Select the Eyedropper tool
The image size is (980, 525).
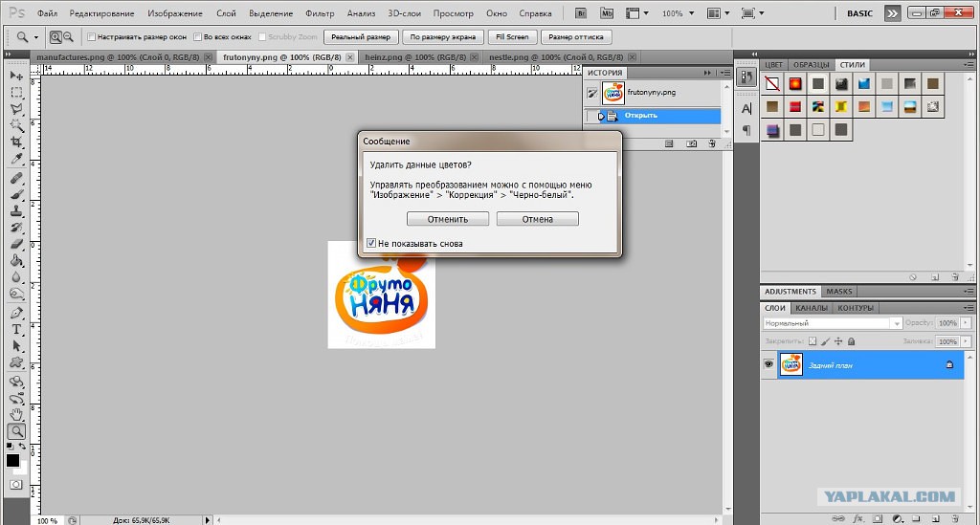point(16,159)
